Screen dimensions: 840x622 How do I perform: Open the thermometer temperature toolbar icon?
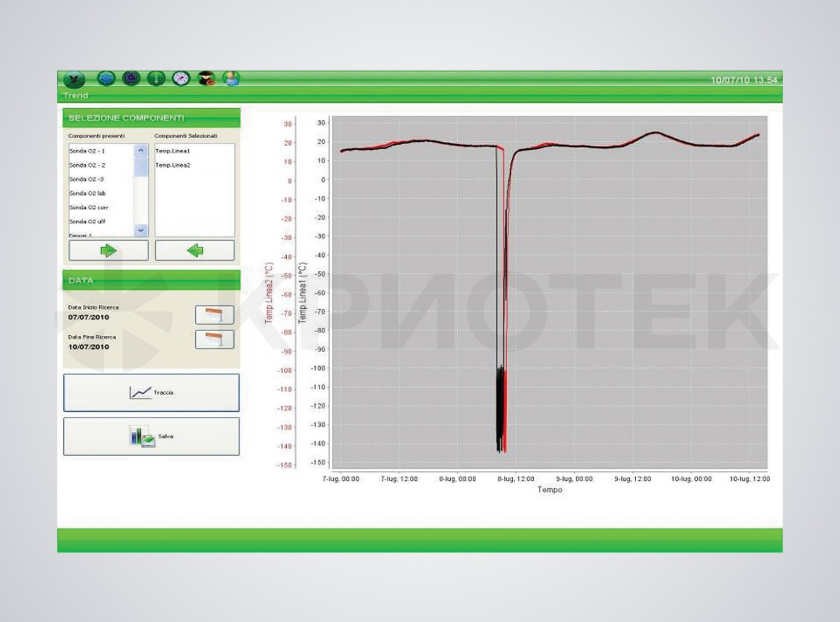click(156, 78)
